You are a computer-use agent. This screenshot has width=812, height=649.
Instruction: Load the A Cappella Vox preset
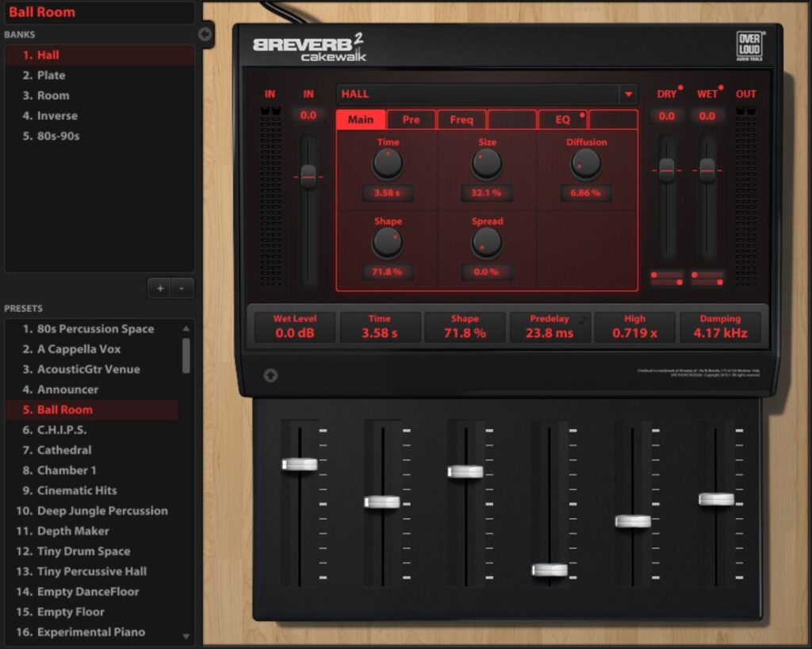pos(92,349)
